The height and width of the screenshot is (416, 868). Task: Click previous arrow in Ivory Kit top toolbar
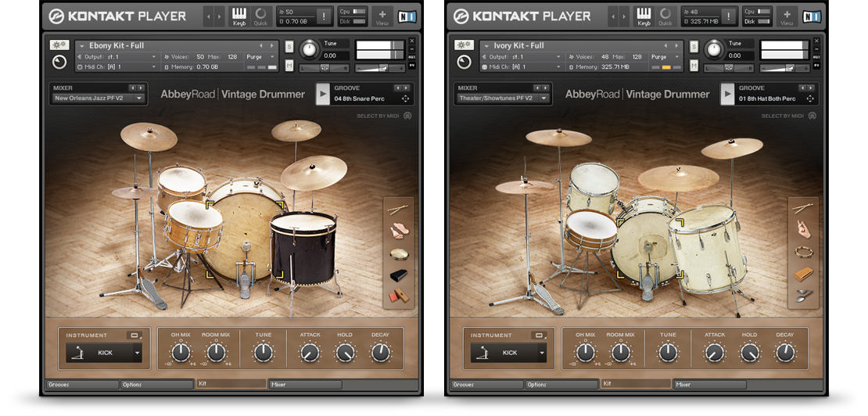[613, 16]
